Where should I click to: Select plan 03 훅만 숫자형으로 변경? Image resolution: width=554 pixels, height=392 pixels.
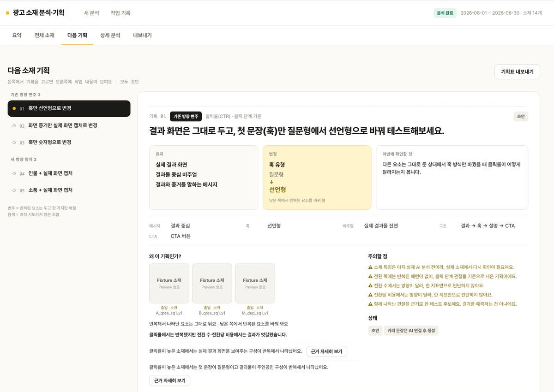pos(69,143)
